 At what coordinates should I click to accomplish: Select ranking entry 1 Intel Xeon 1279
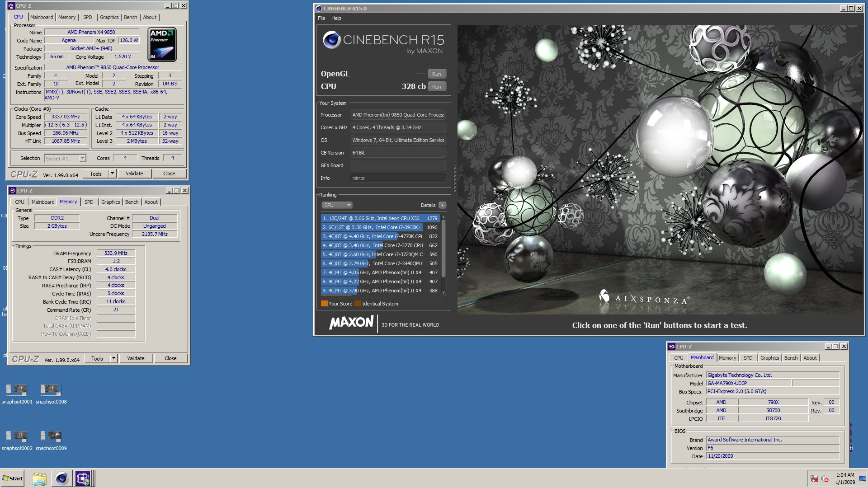380,218
